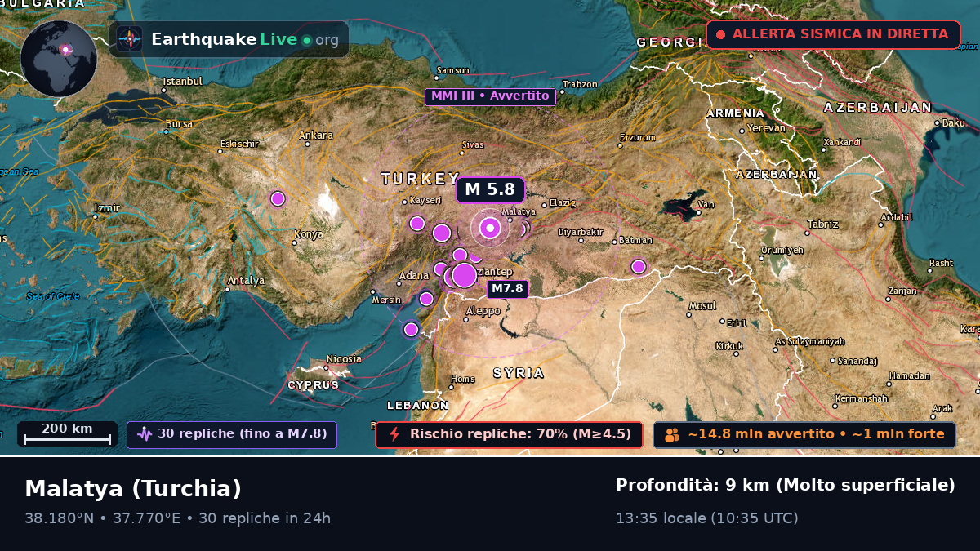Click the Profondità: 9 km depth text
Viewport: 980px width, 551px height.
[x=785, y=485]
